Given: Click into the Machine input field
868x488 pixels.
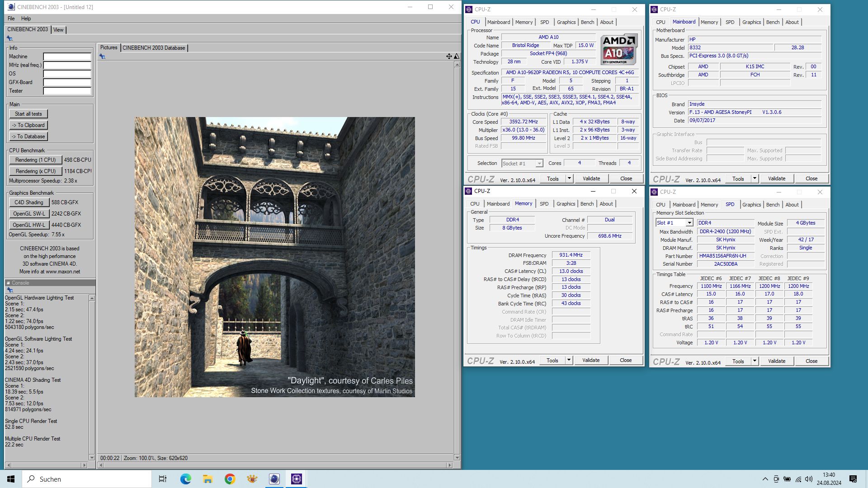Looking at the screenshot, I should coord(67,56).
